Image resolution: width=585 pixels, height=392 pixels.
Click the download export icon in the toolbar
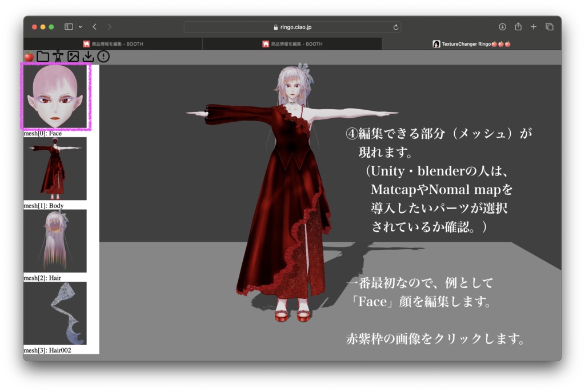[88, 56]
